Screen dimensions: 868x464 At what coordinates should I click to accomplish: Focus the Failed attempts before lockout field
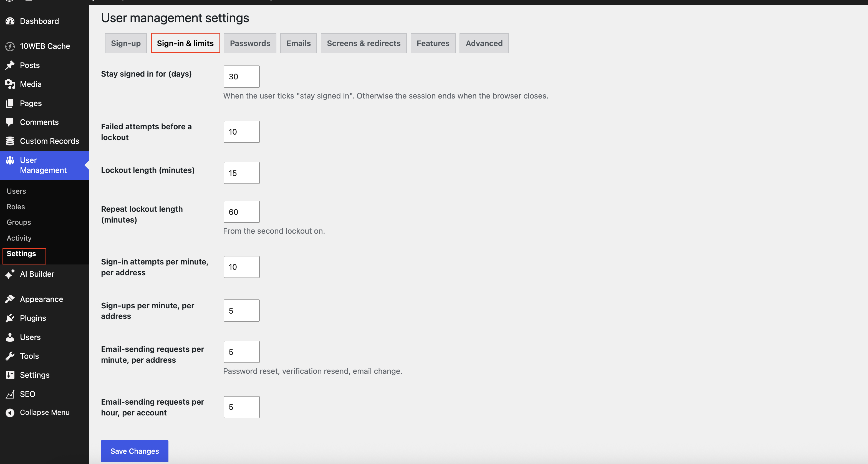[242, 132]
